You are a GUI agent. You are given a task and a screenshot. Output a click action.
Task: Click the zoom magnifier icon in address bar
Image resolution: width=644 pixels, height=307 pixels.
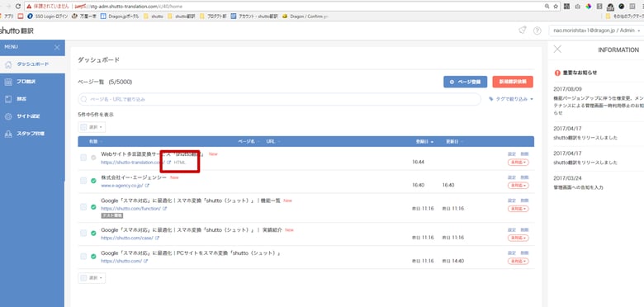(547, 7)
